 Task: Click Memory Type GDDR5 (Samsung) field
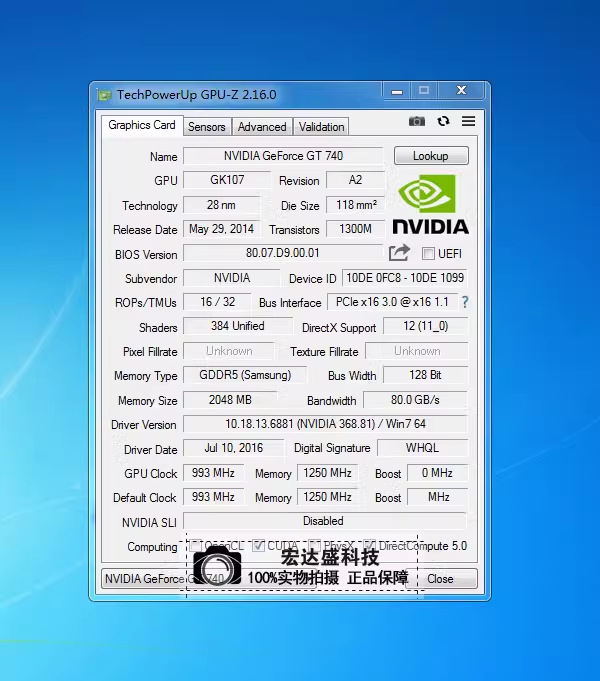coord(245,375)
